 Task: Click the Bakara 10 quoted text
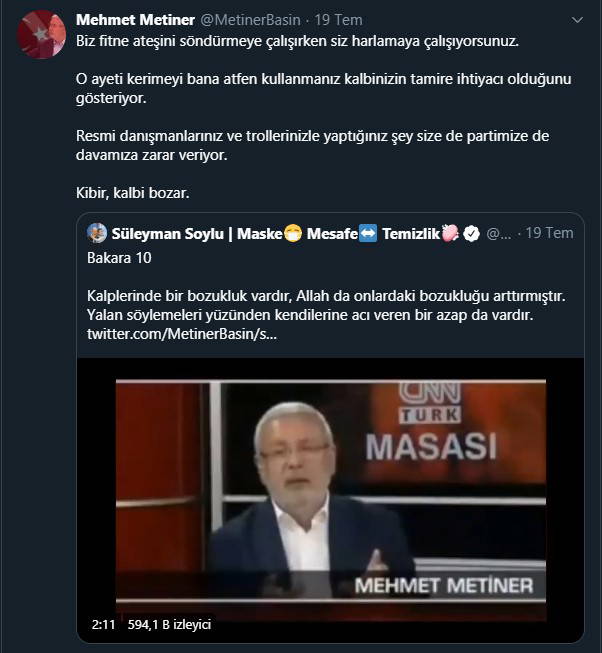tap(120, 261)
